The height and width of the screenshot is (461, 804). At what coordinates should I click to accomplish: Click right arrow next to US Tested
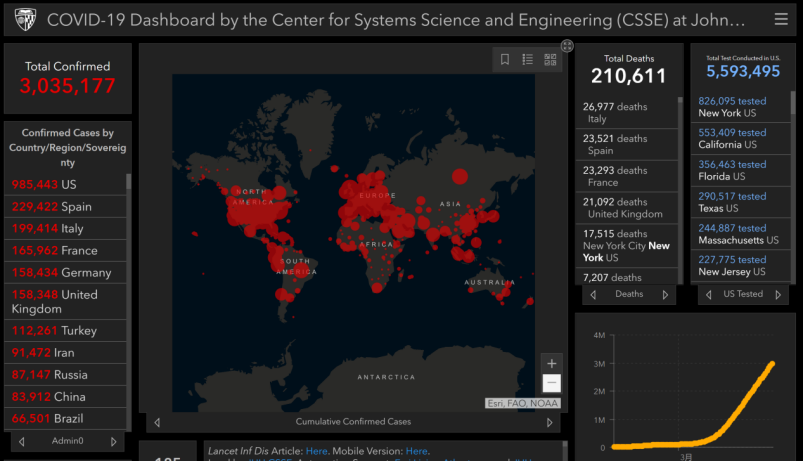click(x=778, y=295)
